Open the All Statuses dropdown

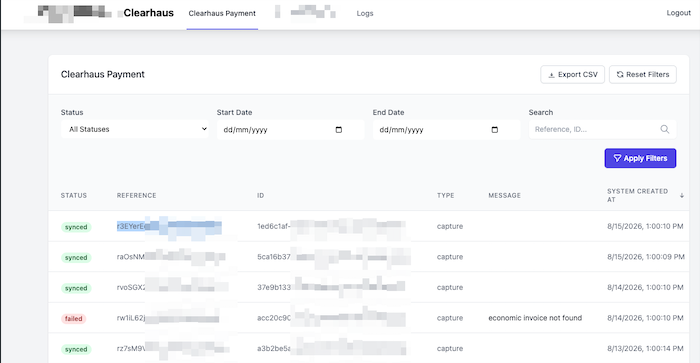[x=135, y=129]
